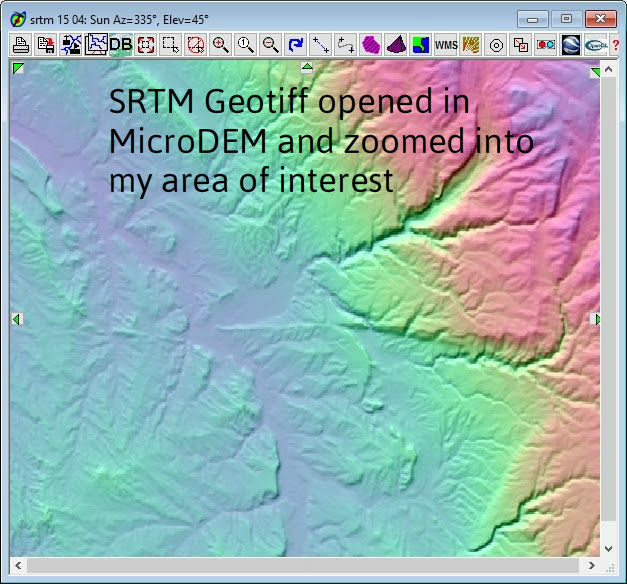
Task: Click the save map image icon
Action: (46, 45)
